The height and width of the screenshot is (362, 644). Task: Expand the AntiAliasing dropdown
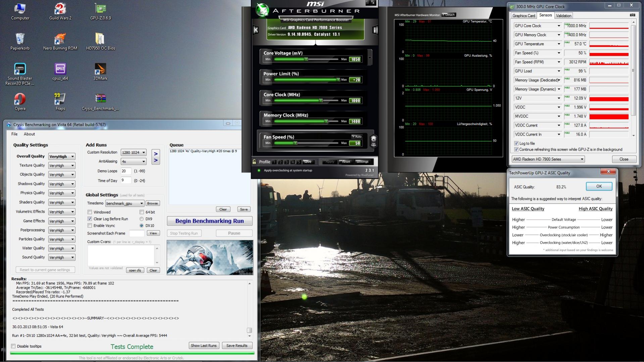[134, 161]
